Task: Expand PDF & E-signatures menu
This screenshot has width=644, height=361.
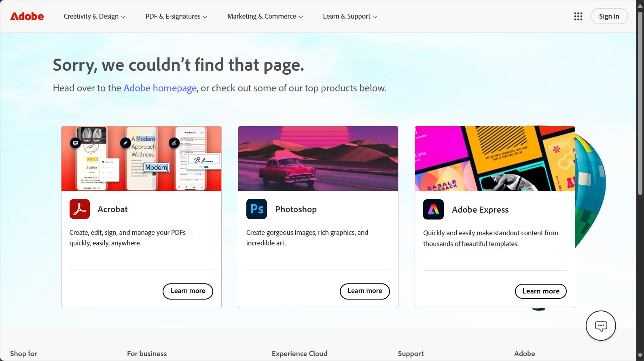Action: point(176,16)
